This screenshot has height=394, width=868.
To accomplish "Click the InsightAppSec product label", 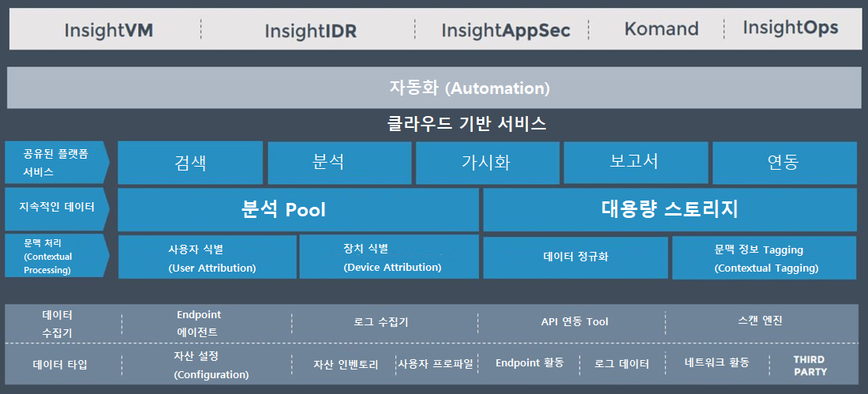I will pos(505,30).
